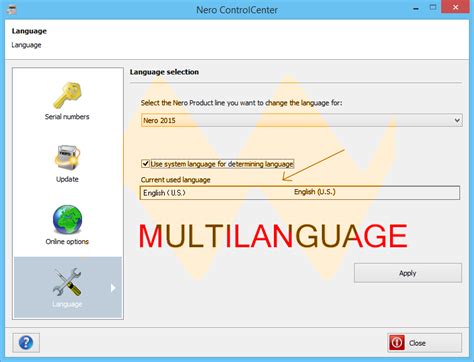Click the Close button
The image size is (474, 362).
424,342
